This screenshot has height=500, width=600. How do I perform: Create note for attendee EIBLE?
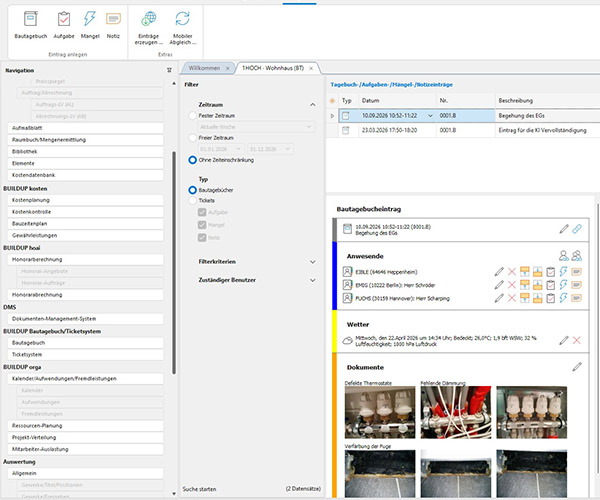coord(576,272)
